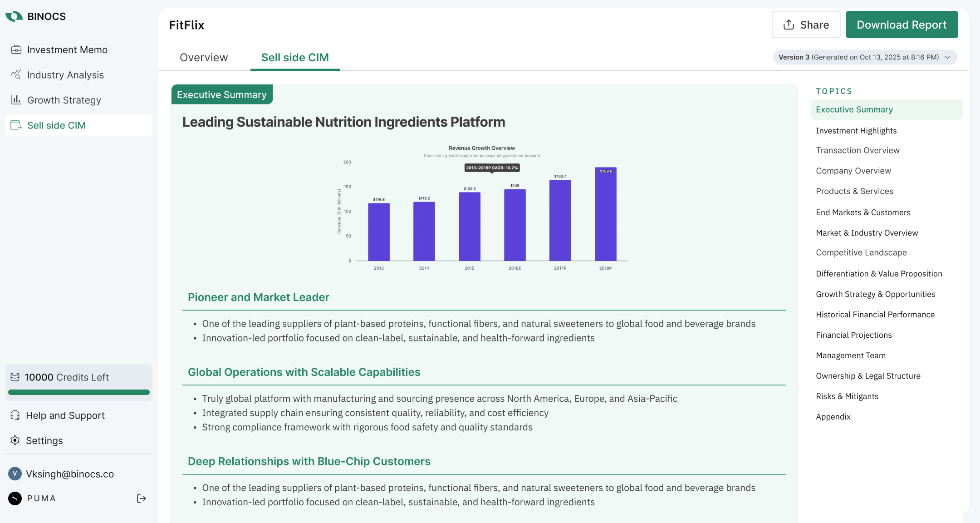Switch to the Overview tab

[x=204, y=58]
